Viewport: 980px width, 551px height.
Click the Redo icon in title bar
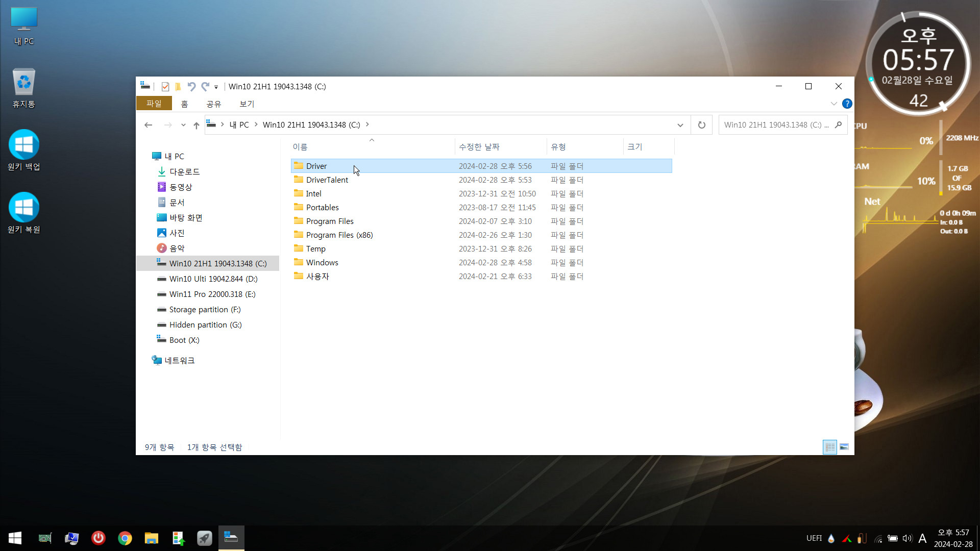pos(205,87)
